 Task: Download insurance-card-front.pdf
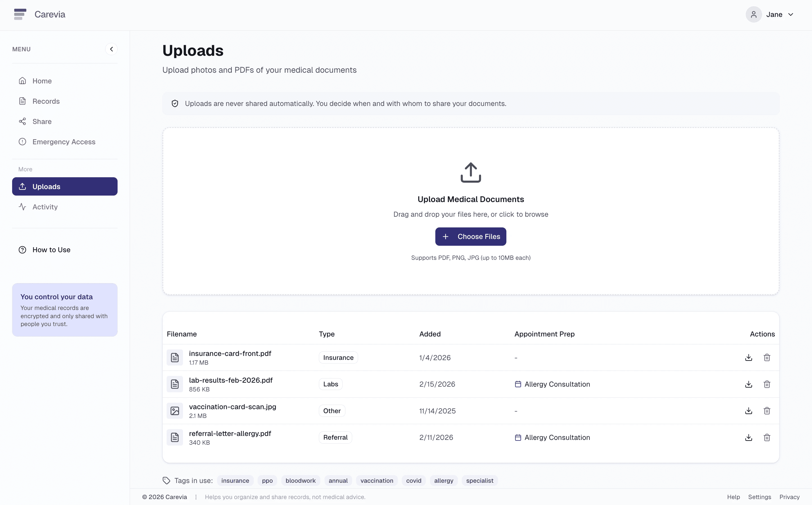pyautogui.click(x=749, y=357)
